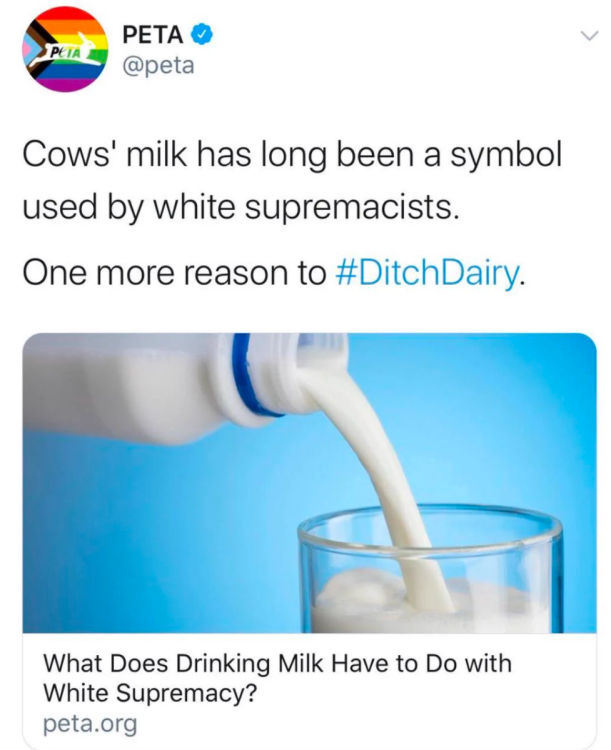Click the "One more reason to" text
Screen dimensions: 611x750
point(172,274)
